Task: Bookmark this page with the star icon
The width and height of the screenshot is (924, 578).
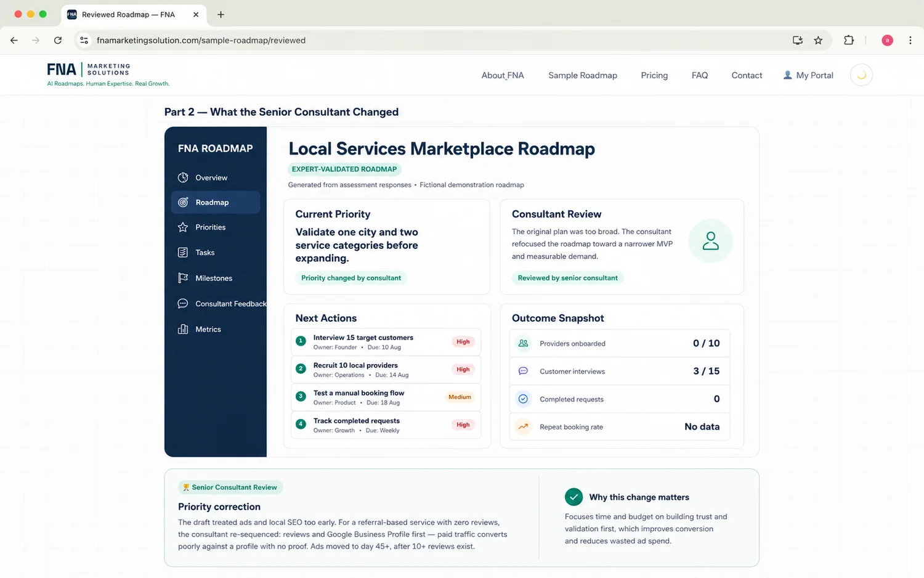Action: pos(818,40)
